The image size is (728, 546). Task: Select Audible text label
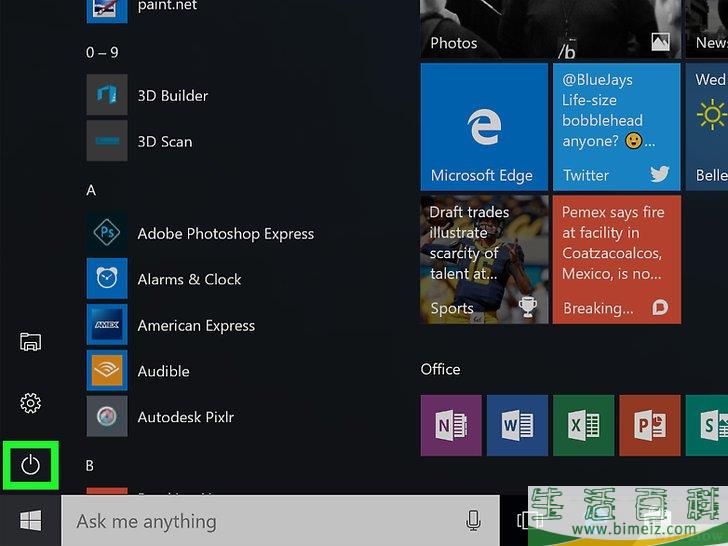163,371
